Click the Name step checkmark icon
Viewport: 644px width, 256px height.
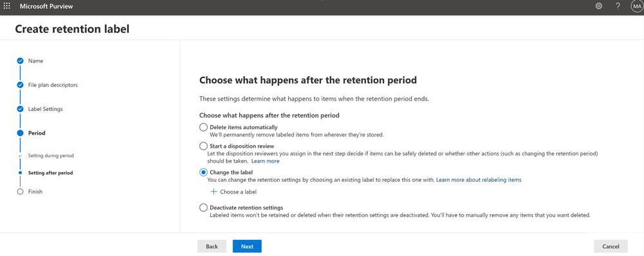pyautogui.click(x=20, y=61)
